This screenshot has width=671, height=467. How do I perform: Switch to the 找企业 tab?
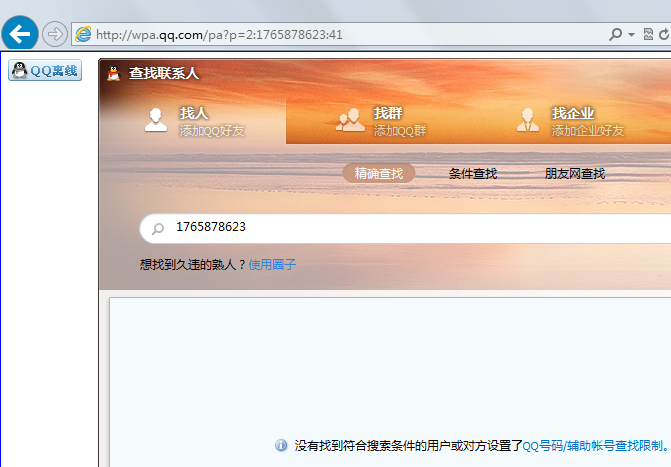[571, 121]
